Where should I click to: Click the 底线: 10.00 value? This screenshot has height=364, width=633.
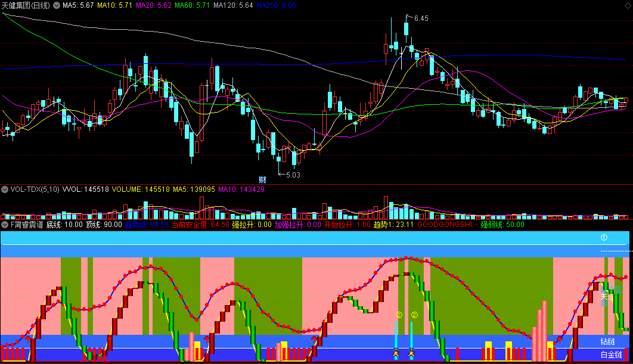[x=64, y=225]
